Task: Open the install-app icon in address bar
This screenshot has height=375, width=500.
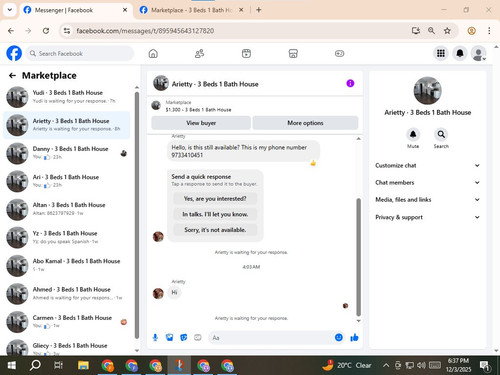Action: [x=415, y=31]
